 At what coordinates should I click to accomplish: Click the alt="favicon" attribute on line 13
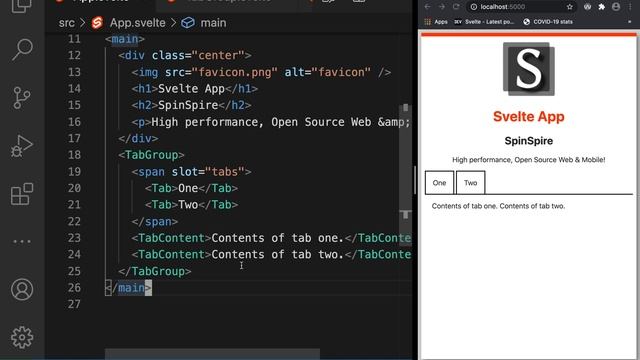pyautogui.click(x=328, y=72)
